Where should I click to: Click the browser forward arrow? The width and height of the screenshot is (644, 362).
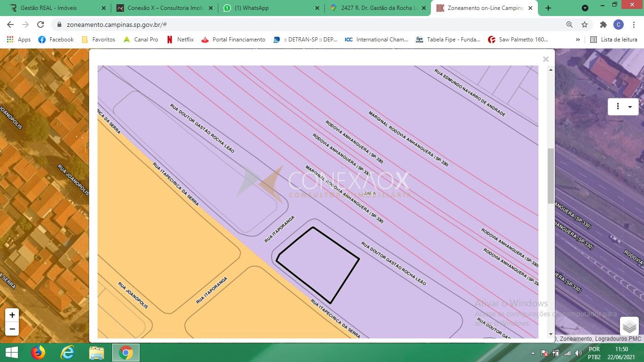(25, 25)
